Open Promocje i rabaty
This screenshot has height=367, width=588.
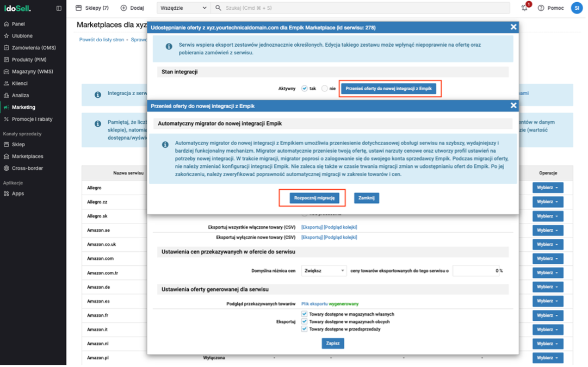33,119
